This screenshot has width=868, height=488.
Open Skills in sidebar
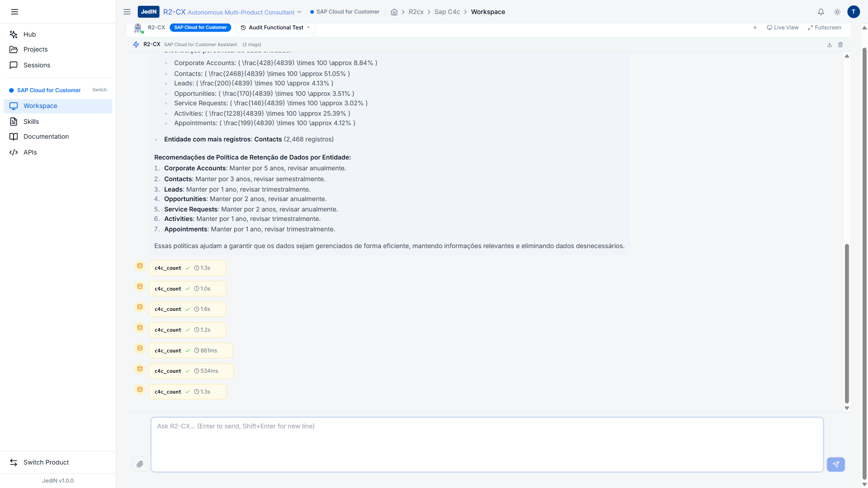[31, 122]
